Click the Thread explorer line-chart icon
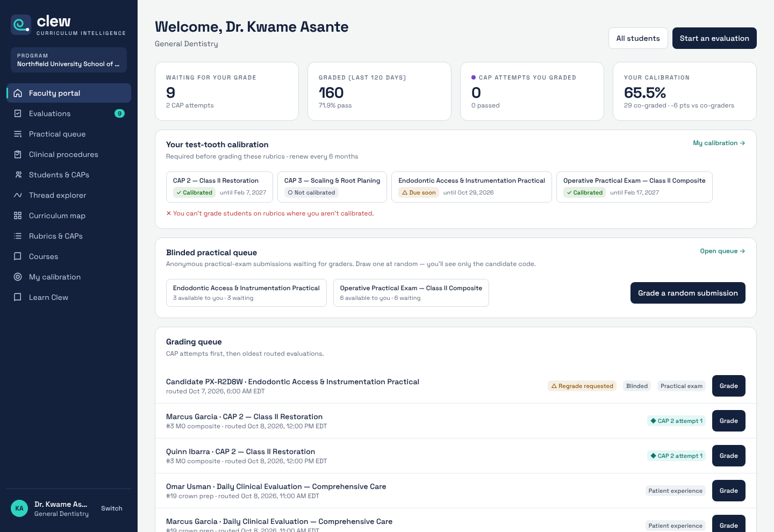 coord(18,195)
